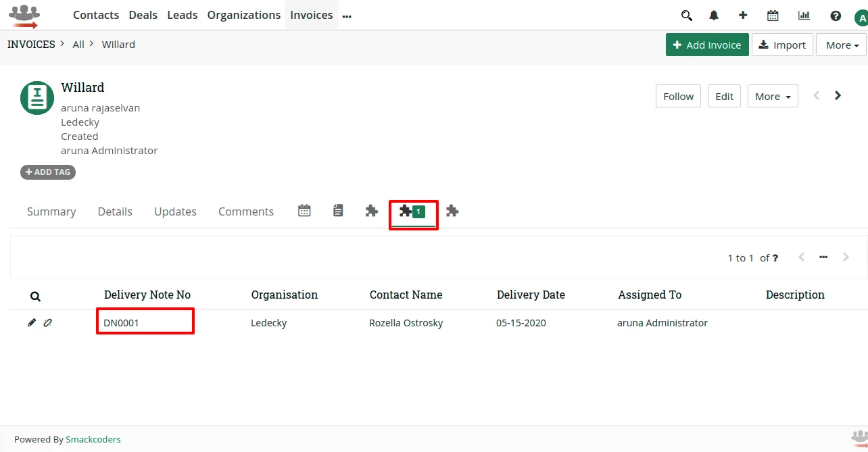Open the list search magnifier above the table

(x=35, y=296)
